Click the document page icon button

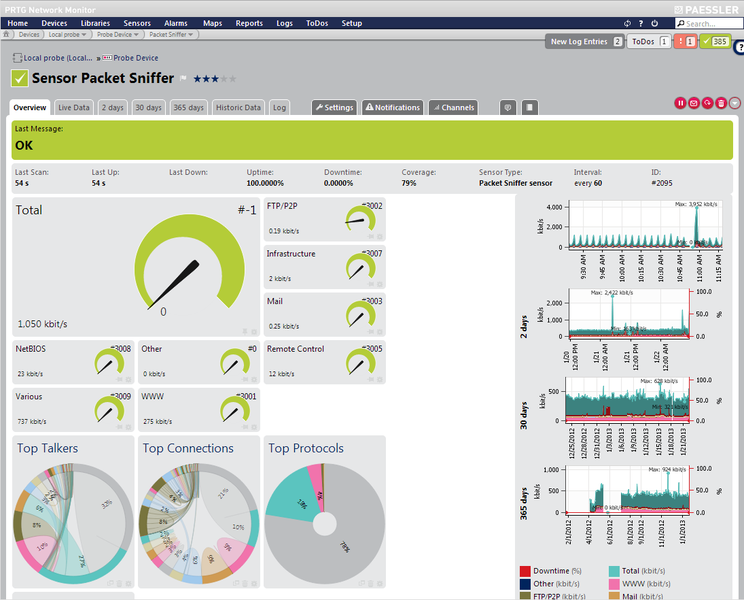[530, 107]
